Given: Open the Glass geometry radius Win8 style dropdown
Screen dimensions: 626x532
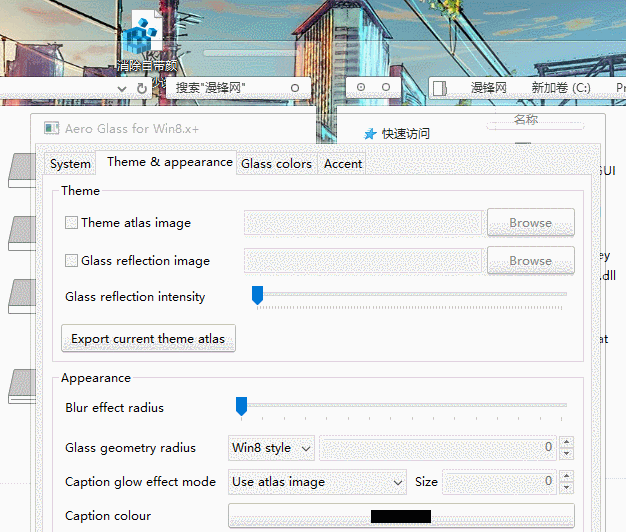Looking at the screenshot, I should coord(272,448).
